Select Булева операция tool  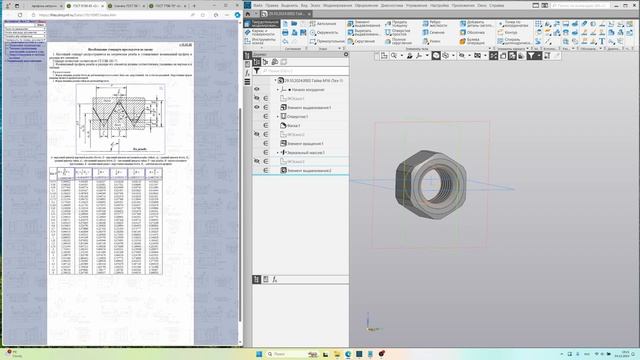pos(472,41)
